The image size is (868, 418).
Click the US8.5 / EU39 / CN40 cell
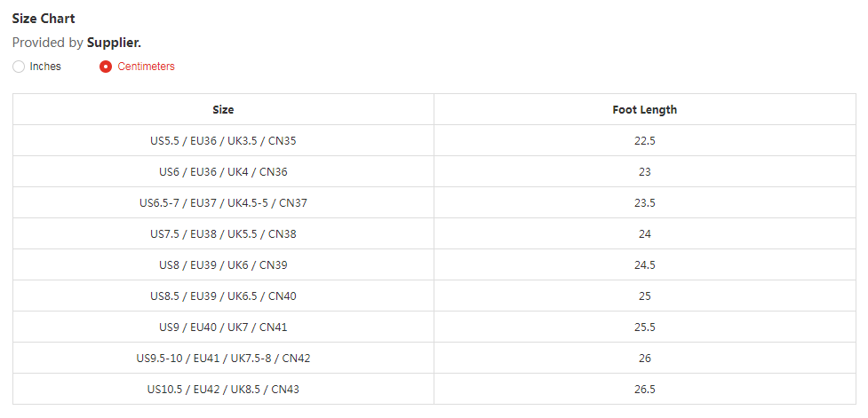223,296
